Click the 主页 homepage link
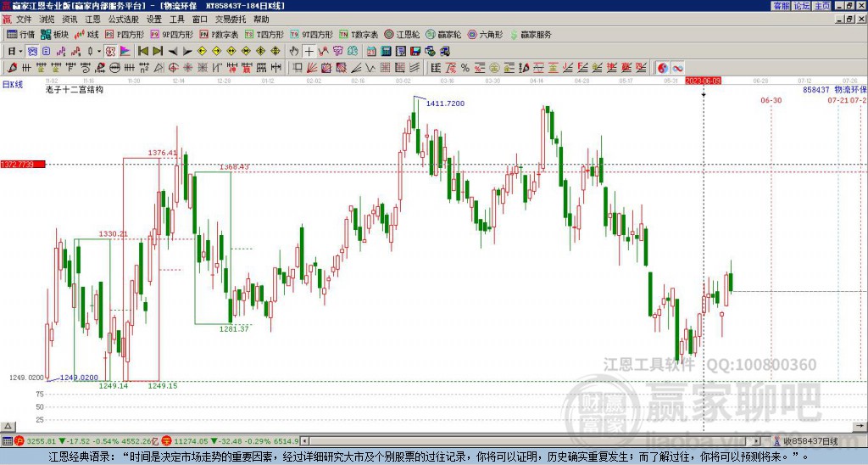This screenshot has width=868, height=465. pos(822,6)
